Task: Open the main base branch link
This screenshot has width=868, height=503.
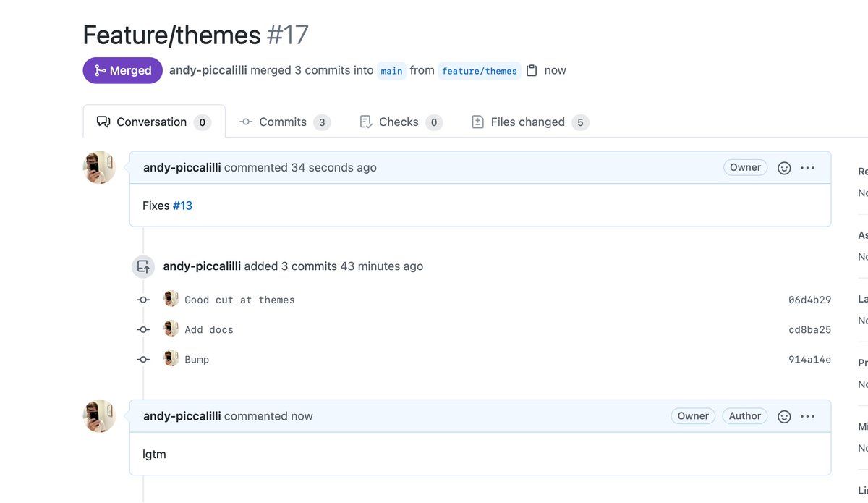Action: (x=391, y=71)
